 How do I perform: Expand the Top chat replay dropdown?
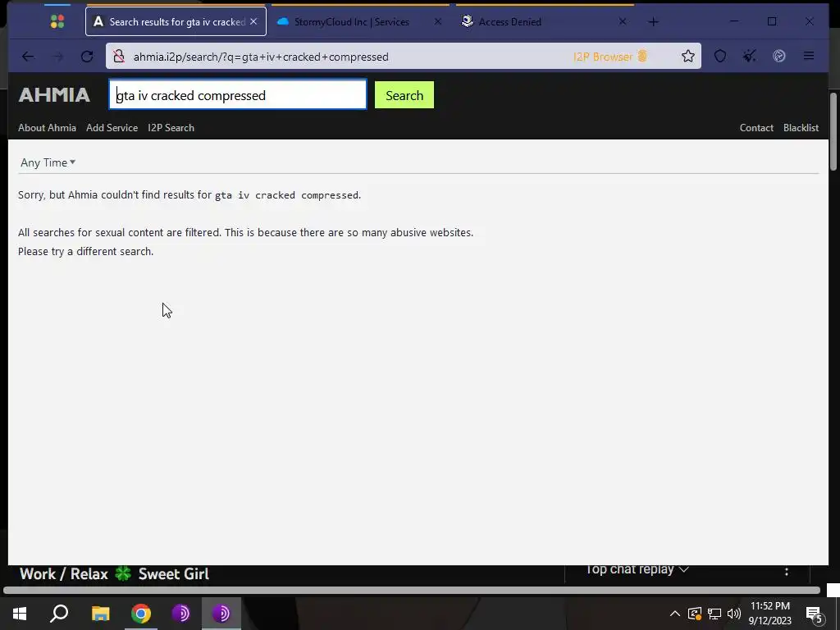click(x=637, y=569)
